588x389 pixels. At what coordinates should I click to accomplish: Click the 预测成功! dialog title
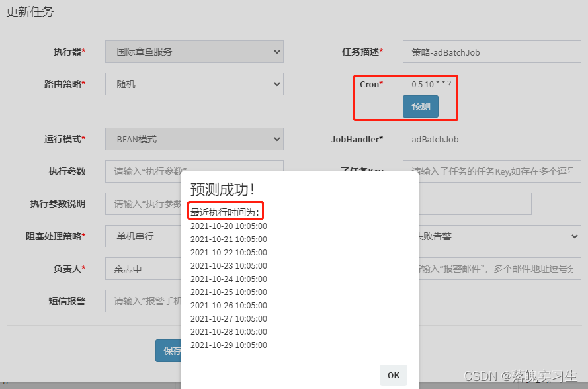click(223, 190)
